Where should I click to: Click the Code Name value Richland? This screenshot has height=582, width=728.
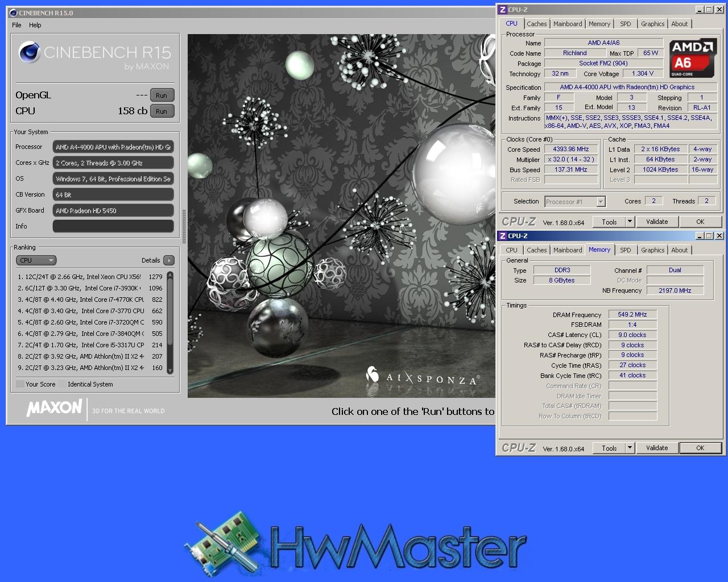click(x=575, y=53)
